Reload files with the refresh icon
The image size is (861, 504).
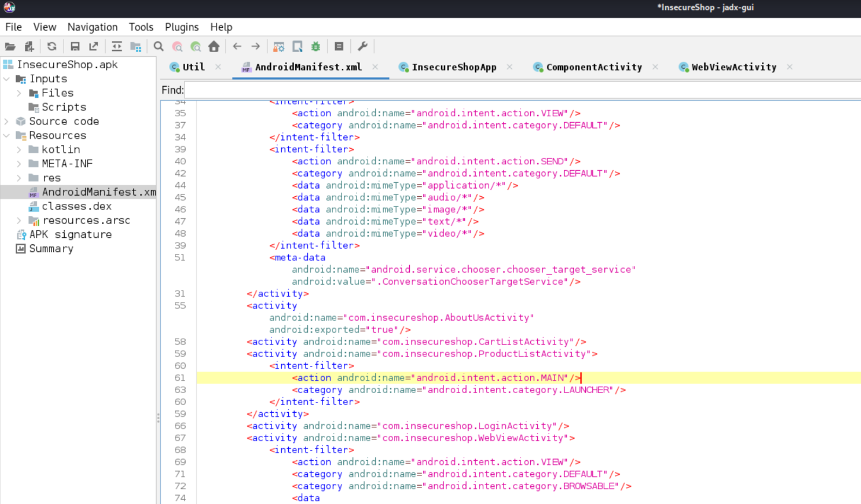click(52, 46)
